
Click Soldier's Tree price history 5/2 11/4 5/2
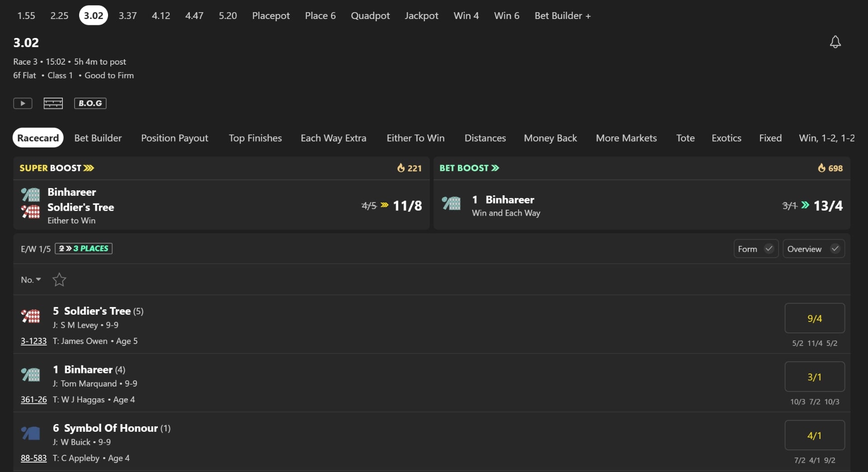coord(815,343)
